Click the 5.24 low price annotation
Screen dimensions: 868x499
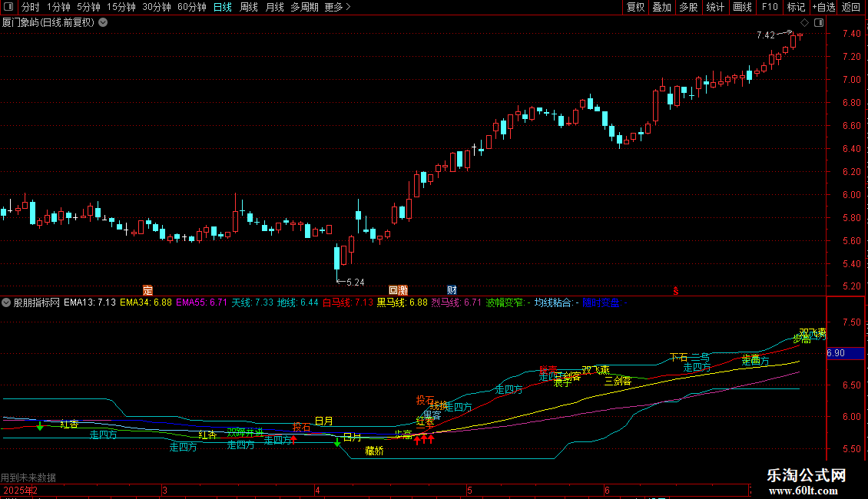pyautogui.click(x=356, y=283)
